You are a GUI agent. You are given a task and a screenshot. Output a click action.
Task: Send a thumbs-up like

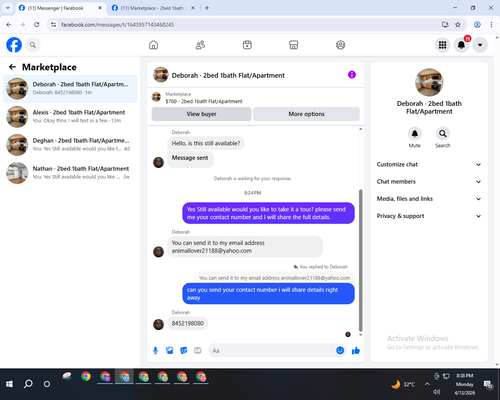[x=356, y=350]
